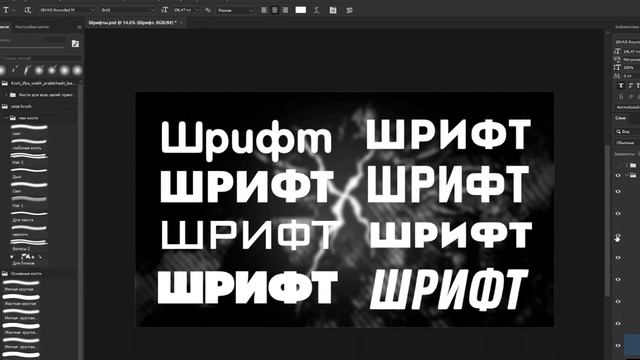Viewport: 640px width, 360px height.
Task: Click the 3D text button
Action: 349,10
